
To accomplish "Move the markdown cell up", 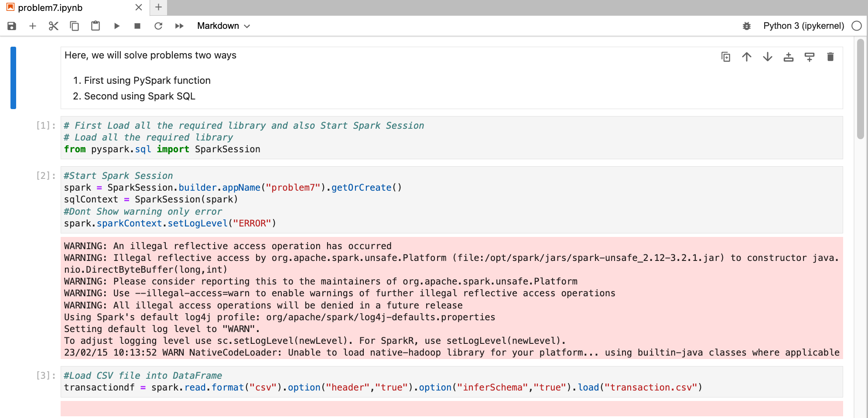I will [747, 57].
